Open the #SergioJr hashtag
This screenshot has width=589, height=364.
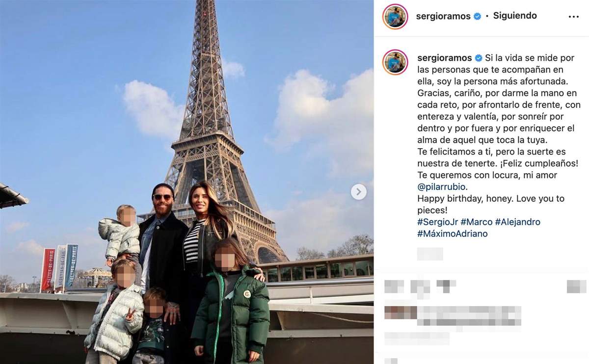pyautogui.click(x=437, y=222)
